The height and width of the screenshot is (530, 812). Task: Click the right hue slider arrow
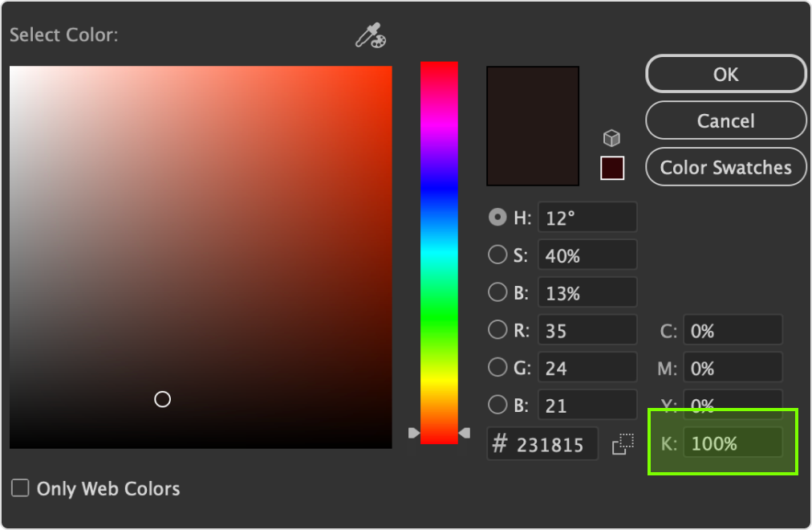click(465, 433)
